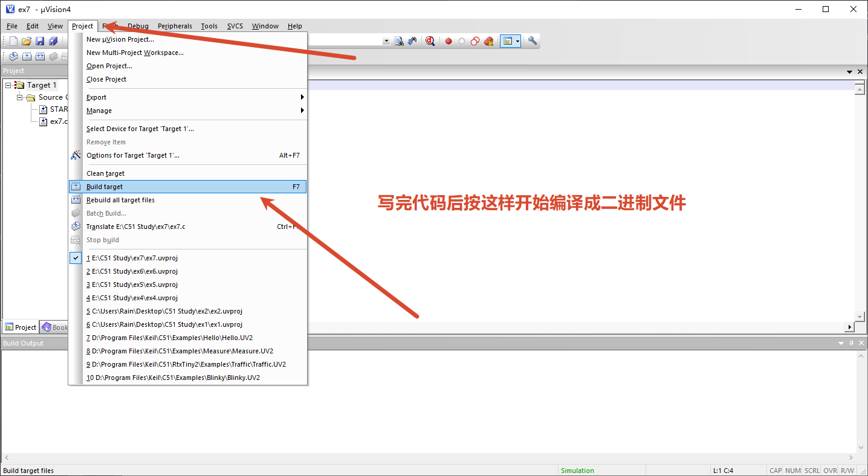Image resolution: width=868 pixels, height=476 pixels.
Task: Pin the Build Output panel
Action: pos(851,343)
